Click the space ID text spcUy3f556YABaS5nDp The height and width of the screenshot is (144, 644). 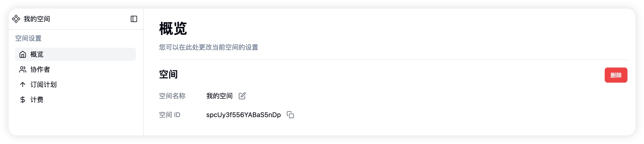point(243,115)
